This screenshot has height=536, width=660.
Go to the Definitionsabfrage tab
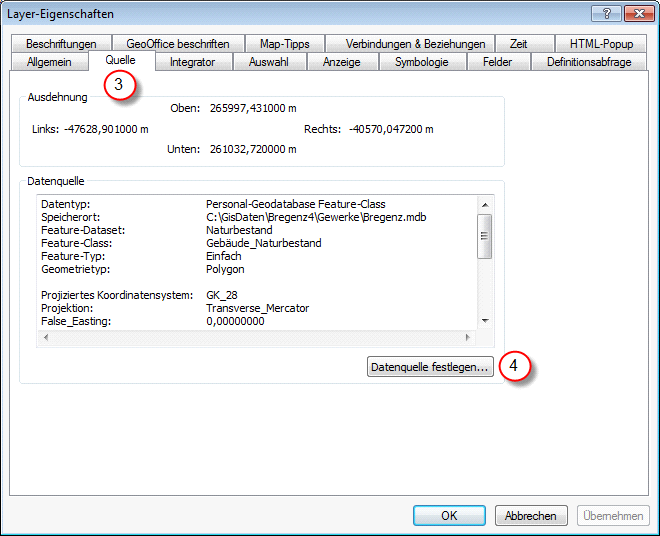(588, 62)
